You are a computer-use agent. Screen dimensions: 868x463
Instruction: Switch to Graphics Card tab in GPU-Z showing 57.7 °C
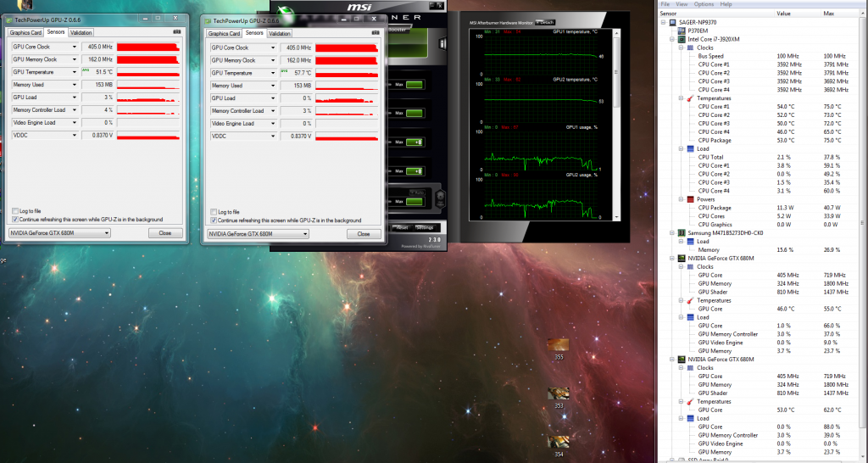224,34
